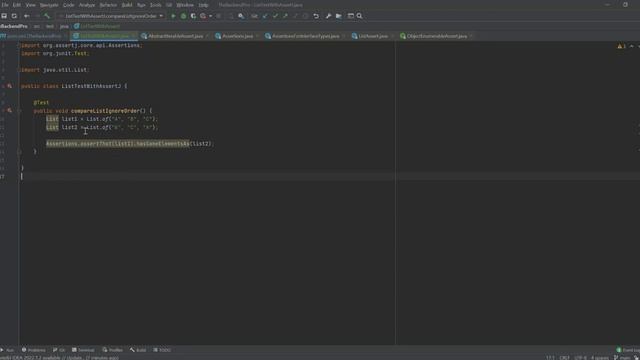Open the Git tool window button

(x=59, y=350)
